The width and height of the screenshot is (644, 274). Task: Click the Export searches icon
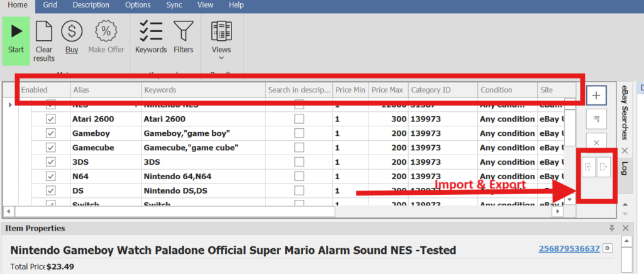pyautogui.click(x=603, y=167)
